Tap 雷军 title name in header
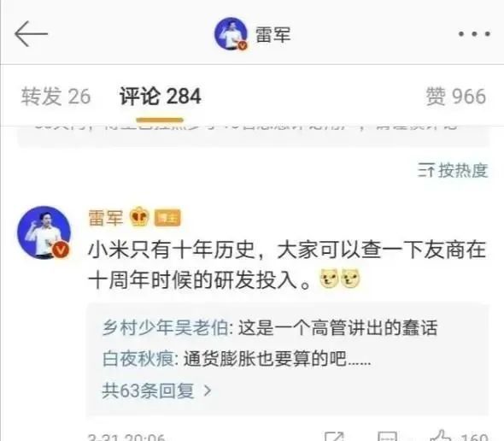 click(273, 34)
